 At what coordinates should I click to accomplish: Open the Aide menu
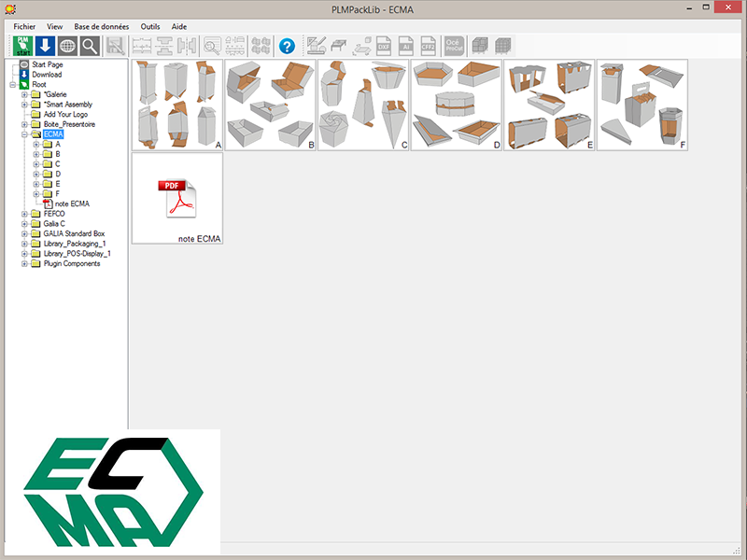pos(179,27)
